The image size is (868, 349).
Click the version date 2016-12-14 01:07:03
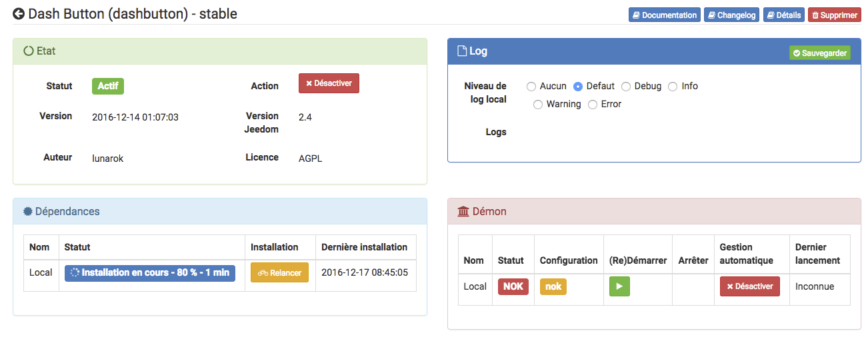click(135, 117)
